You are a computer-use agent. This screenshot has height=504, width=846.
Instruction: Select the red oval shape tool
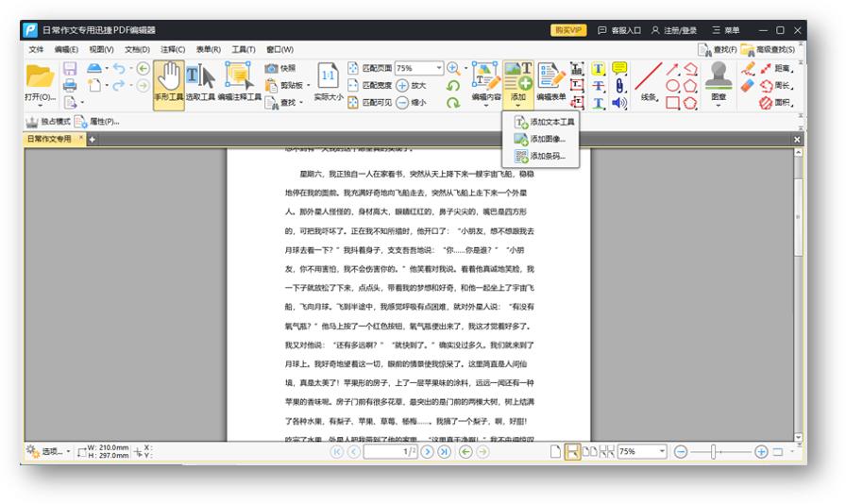(x=672, y=85)
